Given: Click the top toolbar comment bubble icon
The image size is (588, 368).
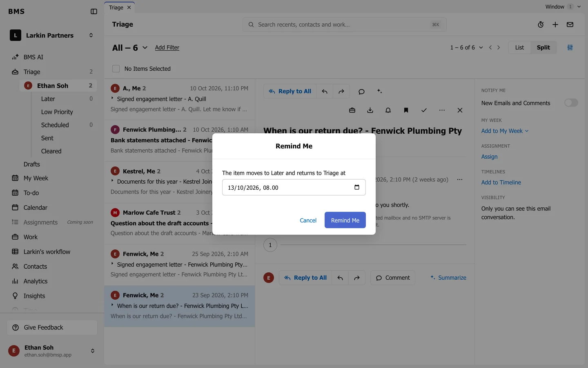Looking at the screenshot, I should click(x=361, y=92).
